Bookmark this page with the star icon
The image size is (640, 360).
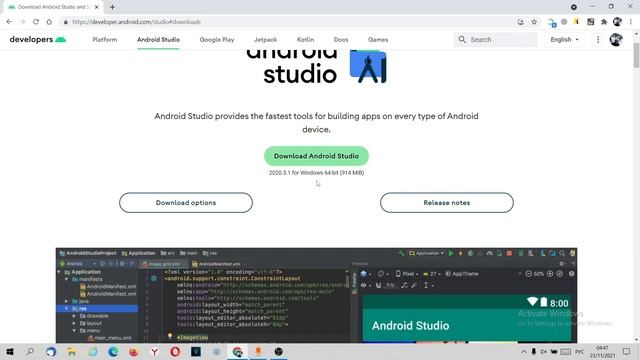[x=534, y=22]
